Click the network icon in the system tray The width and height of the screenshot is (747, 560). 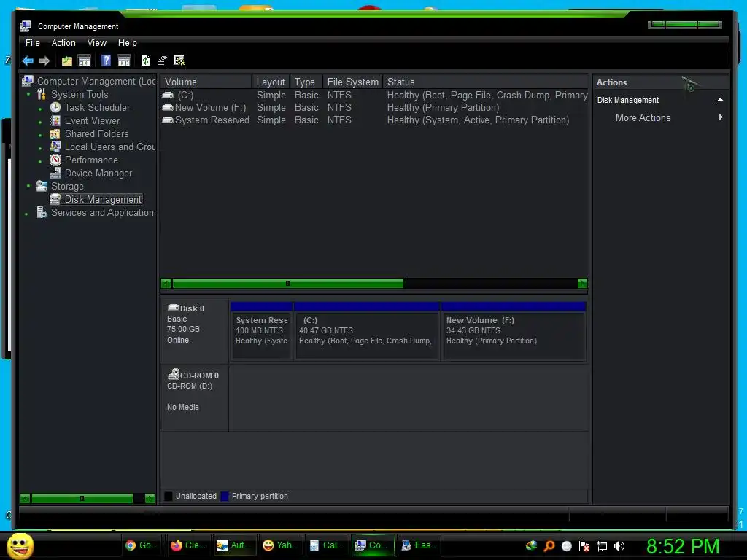(x=602, y=546)
